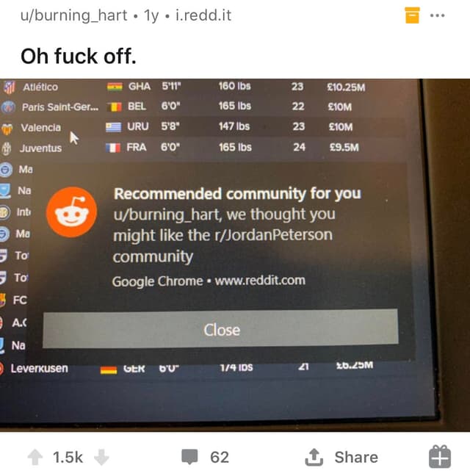Open the i.redd.it source link
The height and width of the screenshot is (476, 470).
[x=203, y=15]
